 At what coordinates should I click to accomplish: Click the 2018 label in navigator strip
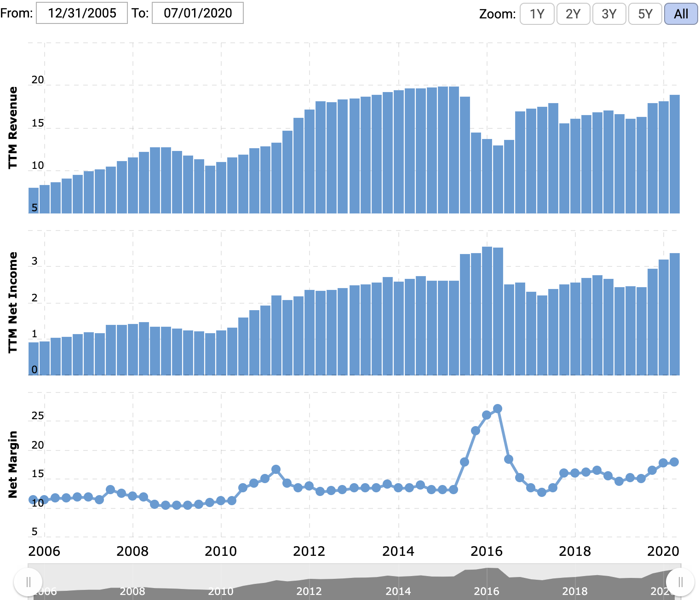click(575, 591)
